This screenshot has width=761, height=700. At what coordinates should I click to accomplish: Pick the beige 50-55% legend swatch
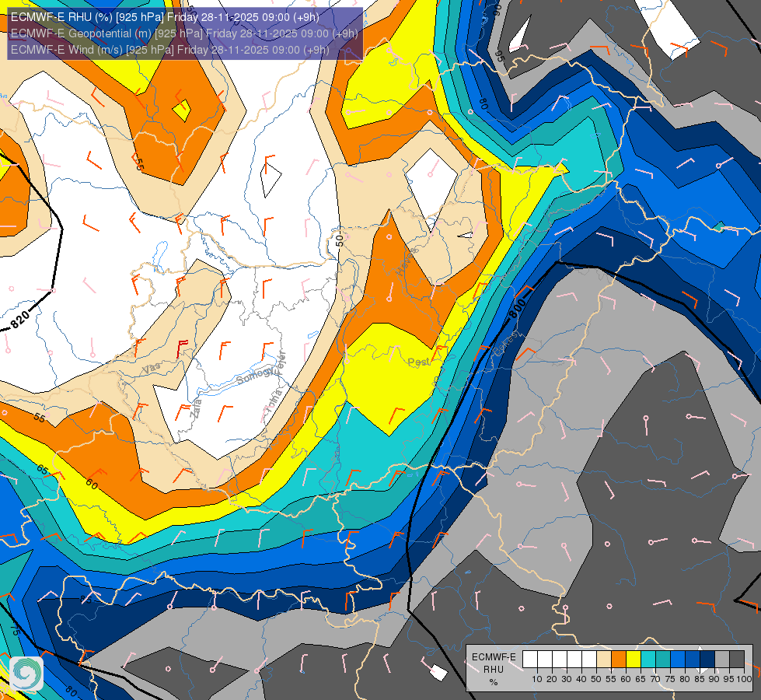tap(604, 660)
